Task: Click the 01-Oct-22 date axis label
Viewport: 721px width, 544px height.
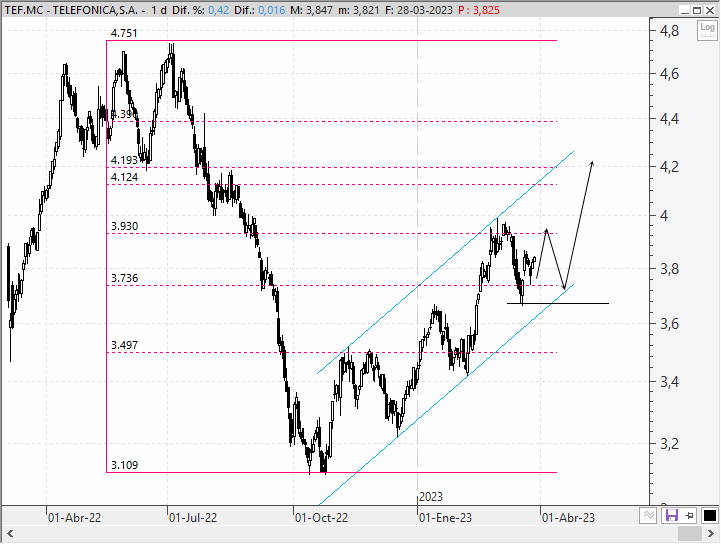Action: (321, 518)
